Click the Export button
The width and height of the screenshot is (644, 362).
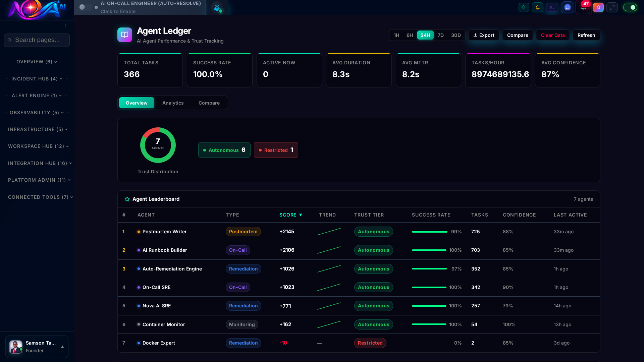pyautogui.click(x=484, y=35)
